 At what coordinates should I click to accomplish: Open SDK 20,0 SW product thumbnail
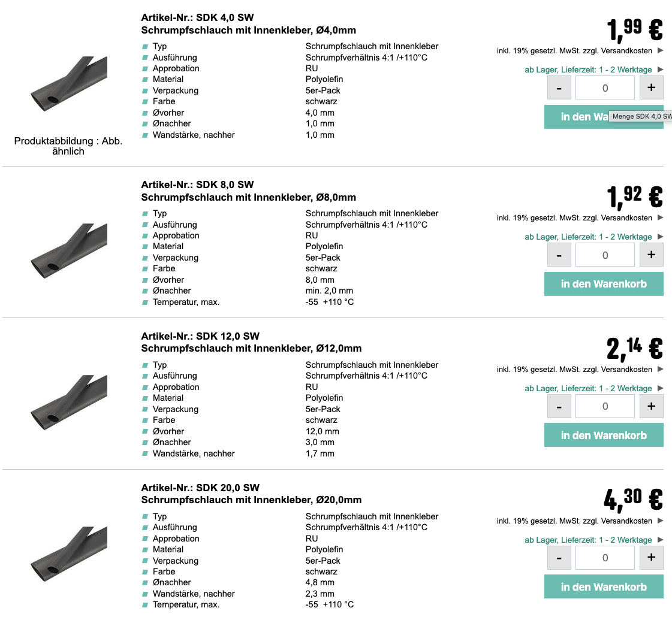[68, 555]
